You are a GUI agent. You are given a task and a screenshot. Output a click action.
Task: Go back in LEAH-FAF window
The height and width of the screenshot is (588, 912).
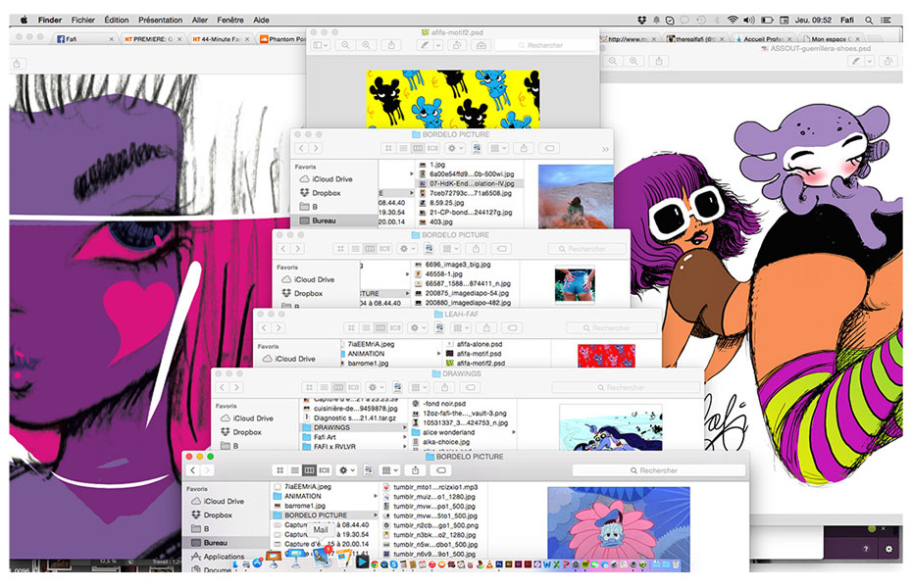265,327
